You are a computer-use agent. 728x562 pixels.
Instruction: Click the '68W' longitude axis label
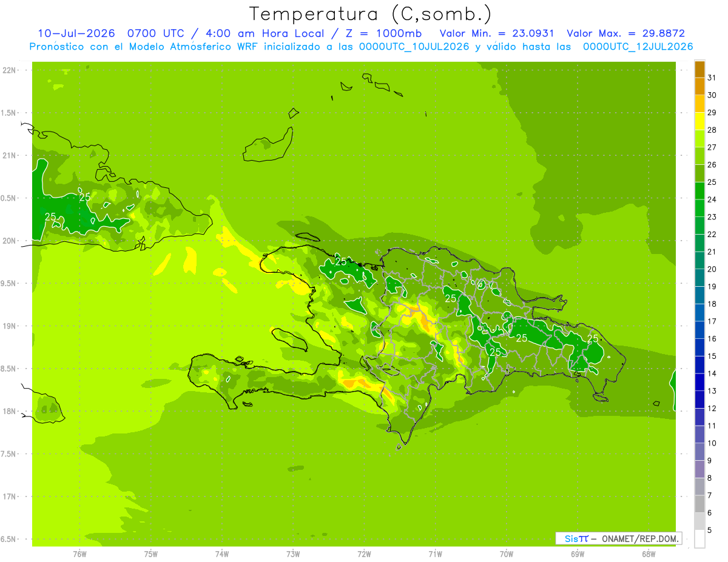coord(649,554)
